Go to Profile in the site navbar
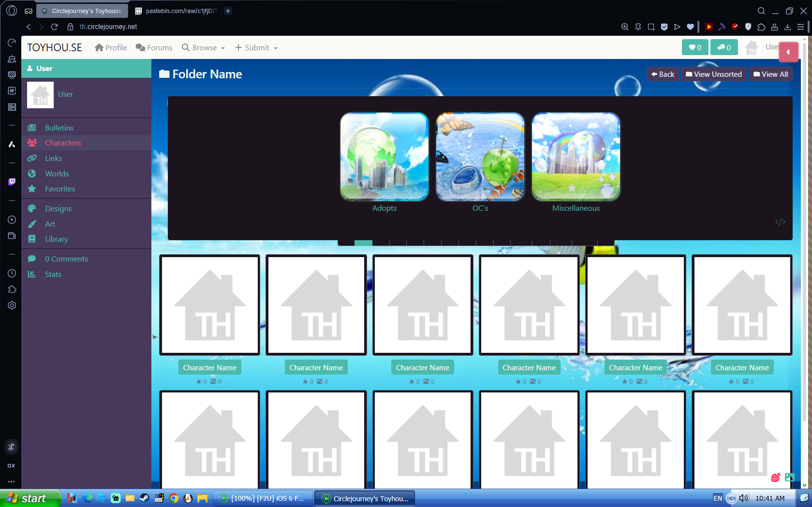This screenshot has height=507, width=812. (111, 47)
